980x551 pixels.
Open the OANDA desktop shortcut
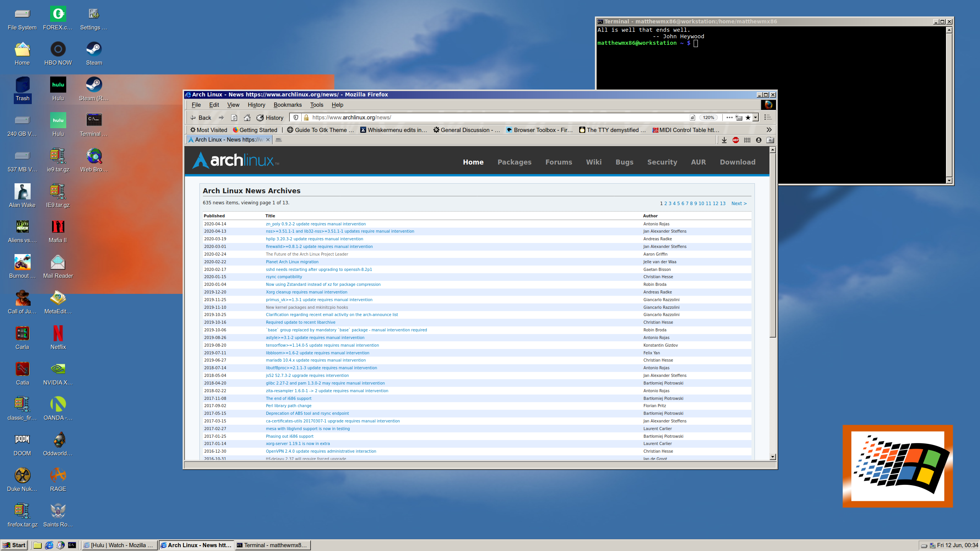[x=58, y=409]
